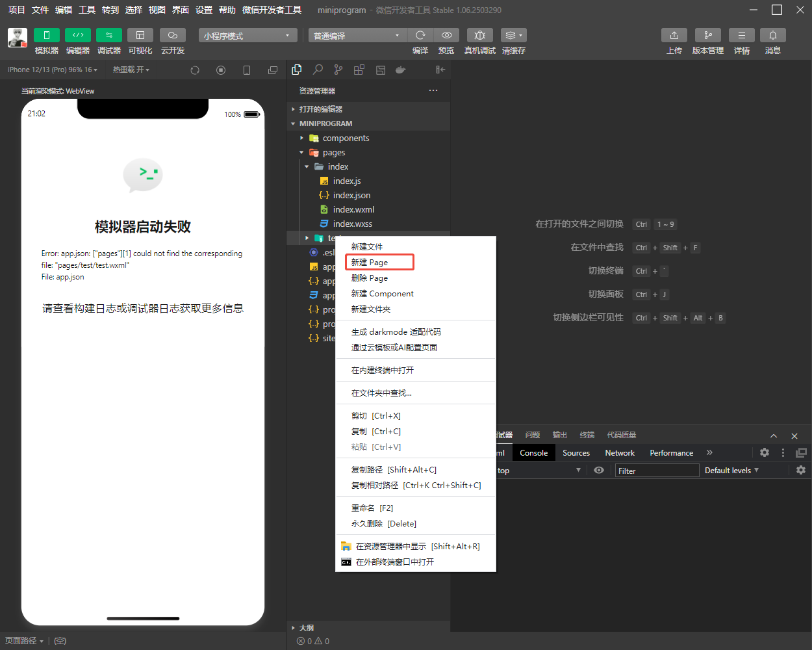Switch to the Console devtools tab
812x650 pixels.
[x=534, y=452]
